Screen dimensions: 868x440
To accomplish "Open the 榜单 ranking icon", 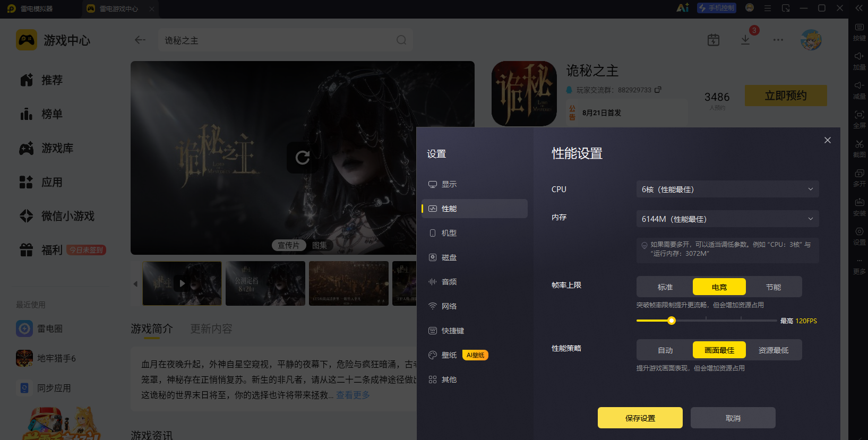I will 27,114.
